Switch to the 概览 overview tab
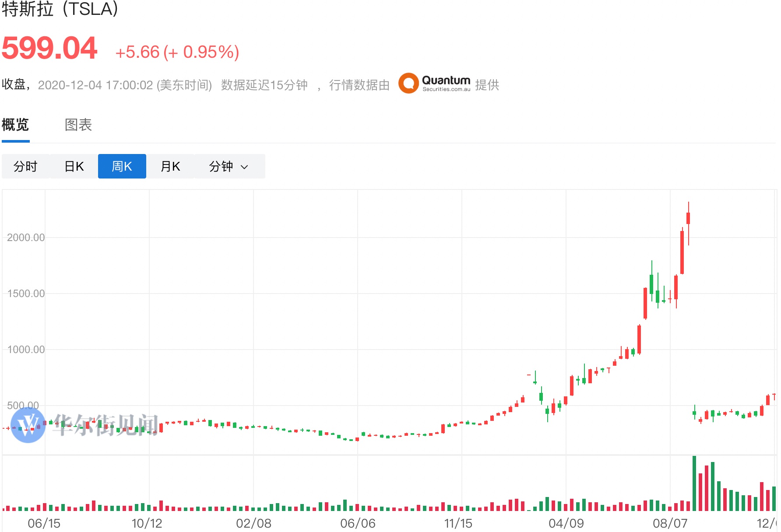 (15, 125)
